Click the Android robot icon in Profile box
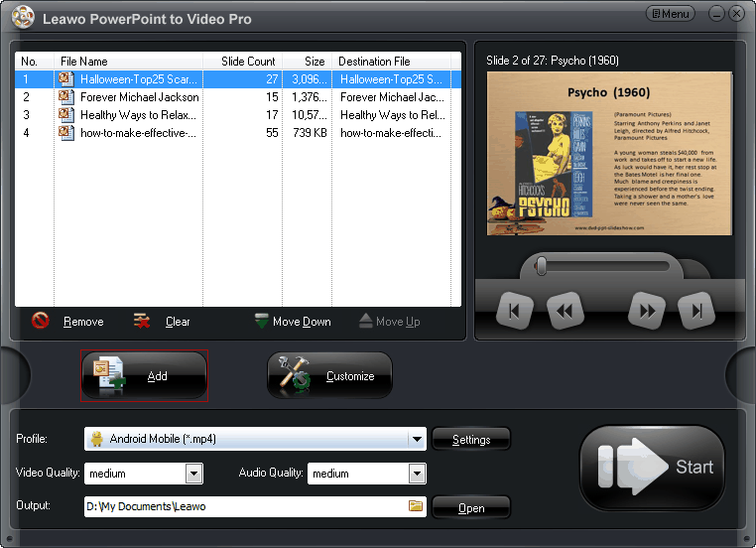 (x=97, y=439)
